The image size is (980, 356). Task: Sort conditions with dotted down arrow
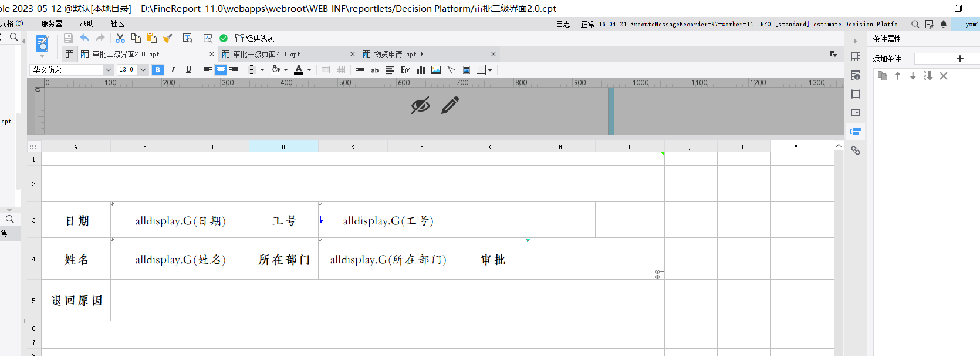click(x=928, y=76)
